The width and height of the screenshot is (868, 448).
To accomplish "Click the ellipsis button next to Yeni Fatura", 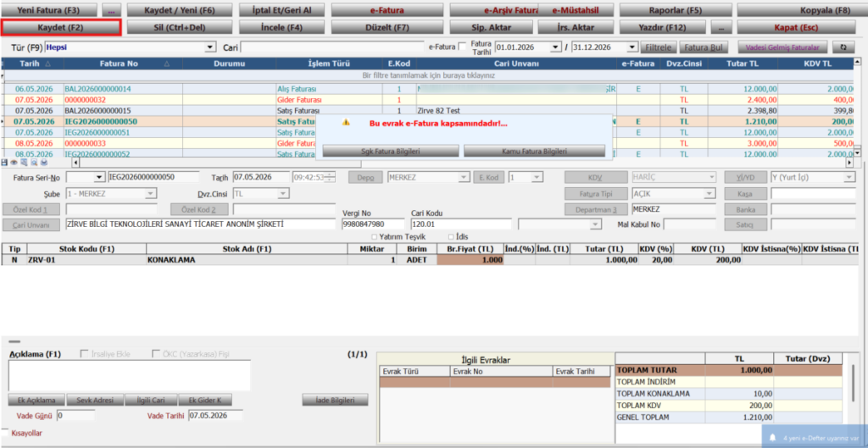I will click(111, 10).
